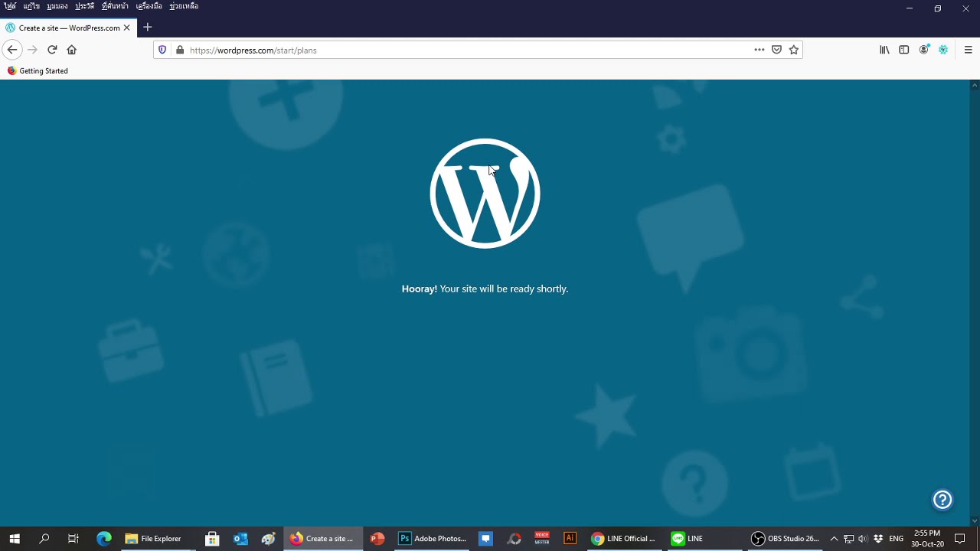Open Voicemeeter from the taskbar
The image size is (980, 551).
[x=542, y=539]
